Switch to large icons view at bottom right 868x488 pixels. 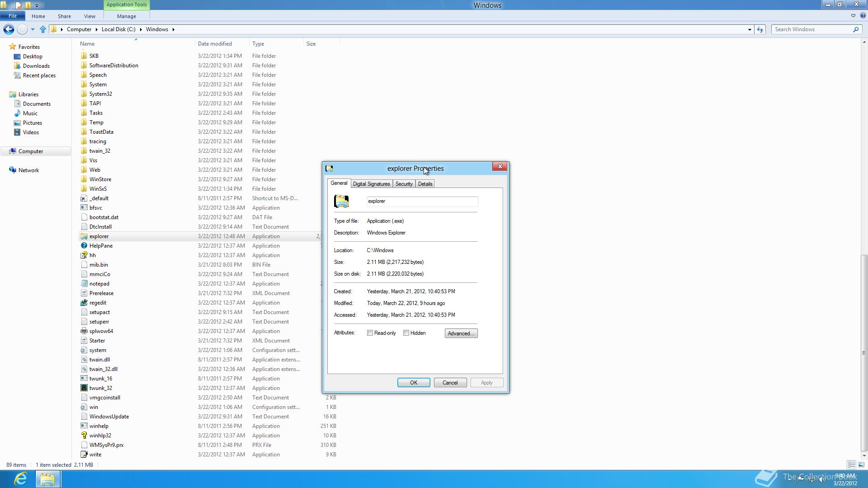861,465
